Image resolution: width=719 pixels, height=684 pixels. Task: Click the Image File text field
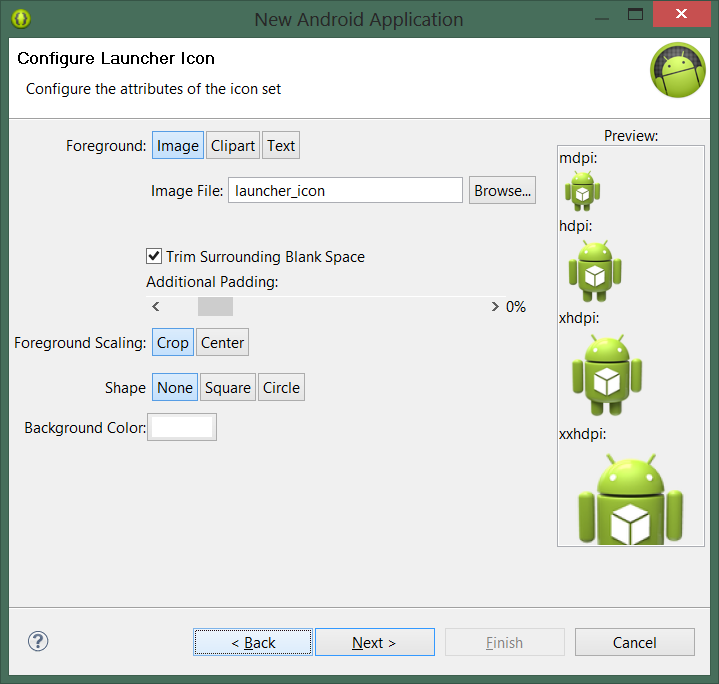tap(345, 190)
